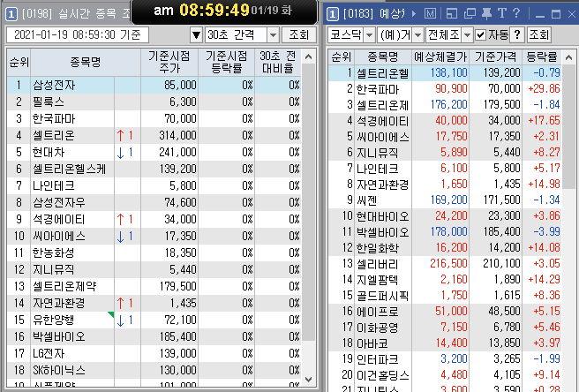Click the 기준시점 주가 column header
This screenshot has height=392, width=579.
pos(169,62)
